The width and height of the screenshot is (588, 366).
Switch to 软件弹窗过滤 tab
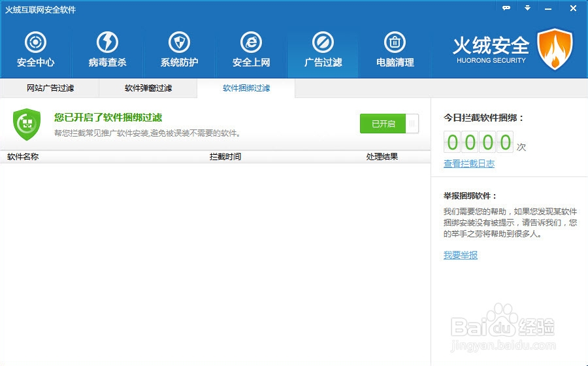(148, 88)
